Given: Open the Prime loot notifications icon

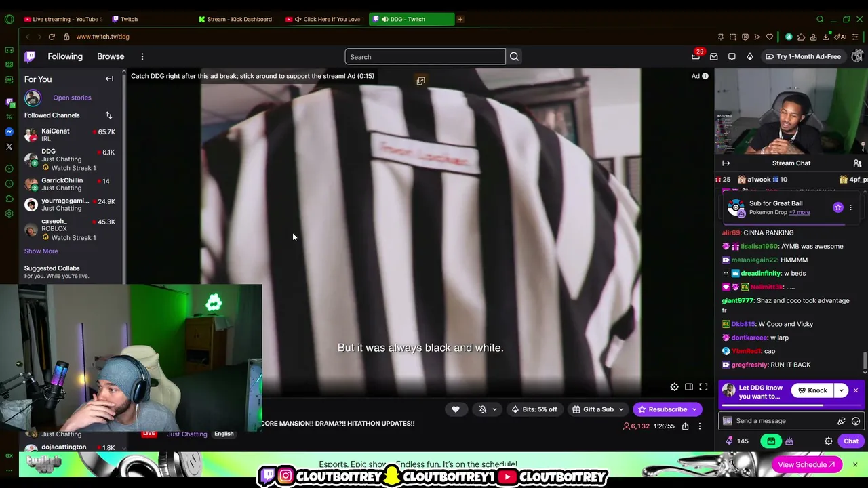Looking at the screenshot, I should pos(696,56).
